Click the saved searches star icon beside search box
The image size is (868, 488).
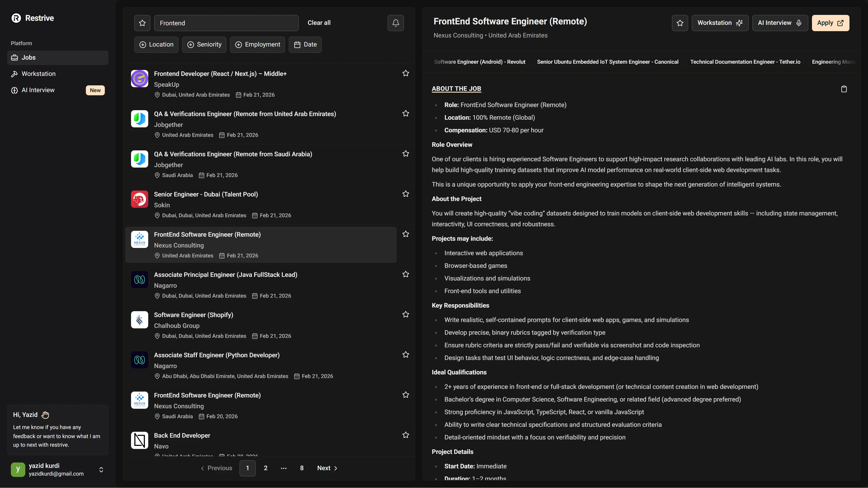point(142,23)
